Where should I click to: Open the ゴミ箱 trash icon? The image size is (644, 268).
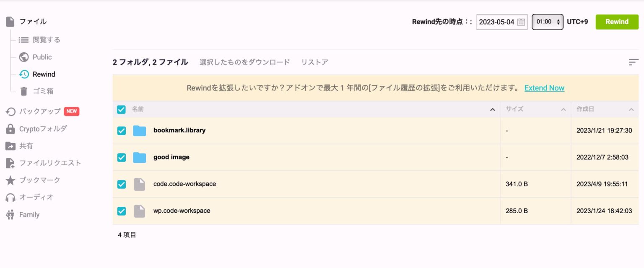(x=24, y=91)
